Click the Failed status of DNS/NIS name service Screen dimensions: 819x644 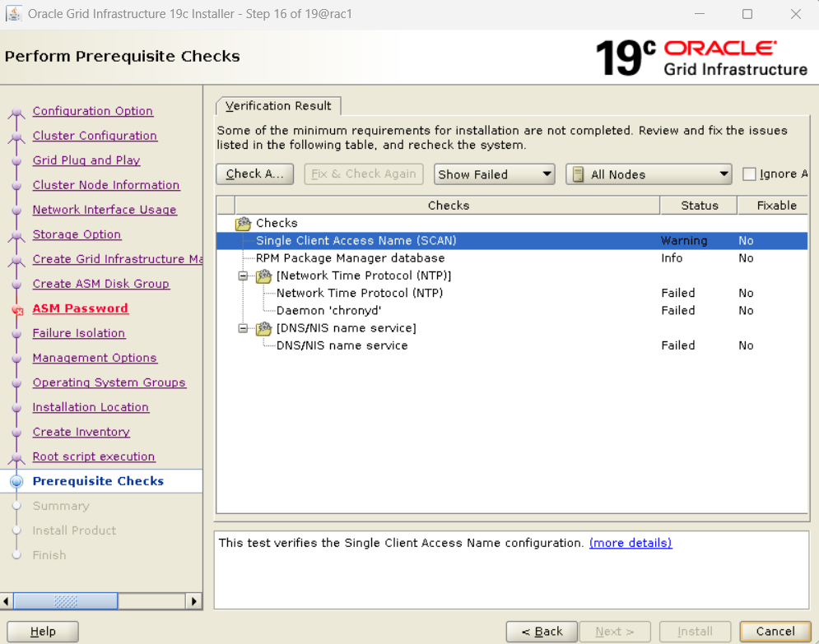coord(678,345)
